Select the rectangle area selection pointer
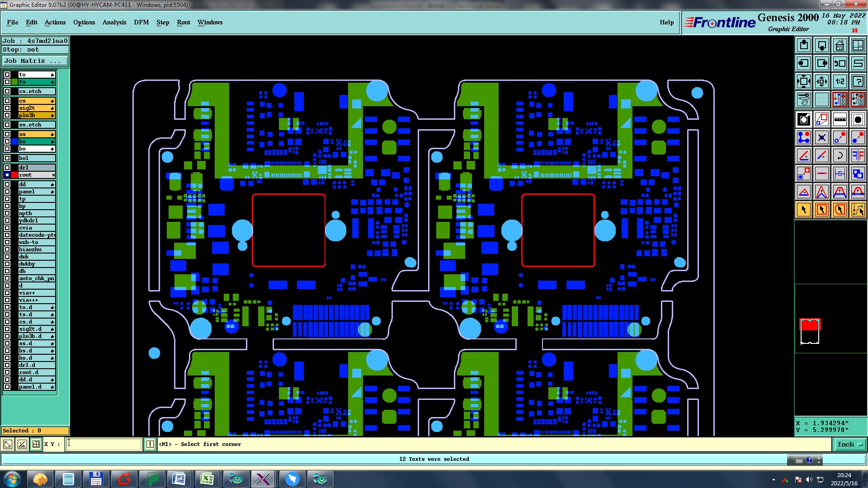The image size is (868, 488). (822, 210)
